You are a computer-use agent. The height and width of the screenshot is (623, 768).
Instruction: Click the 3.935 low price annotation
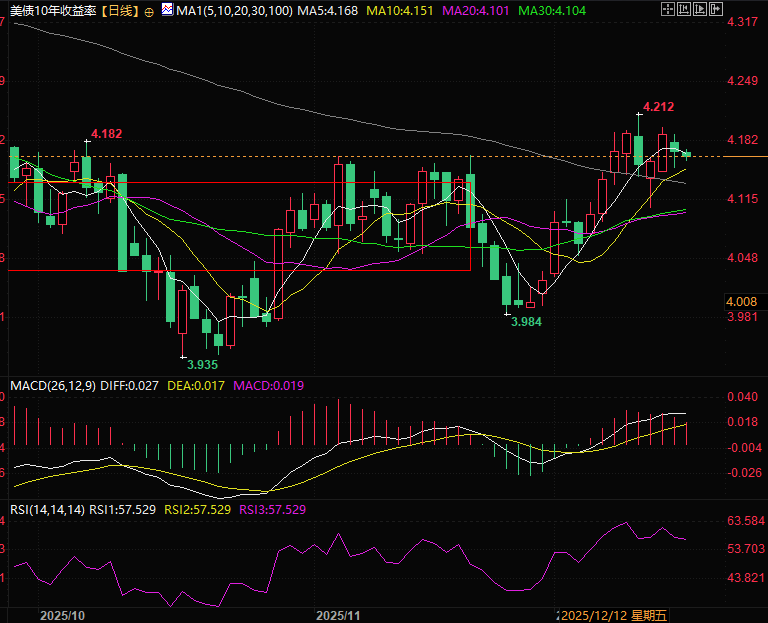click(202, 365)
